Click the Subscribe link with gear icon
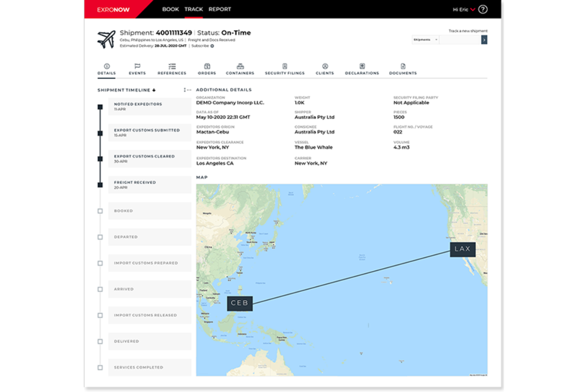 tap(201, 46)
